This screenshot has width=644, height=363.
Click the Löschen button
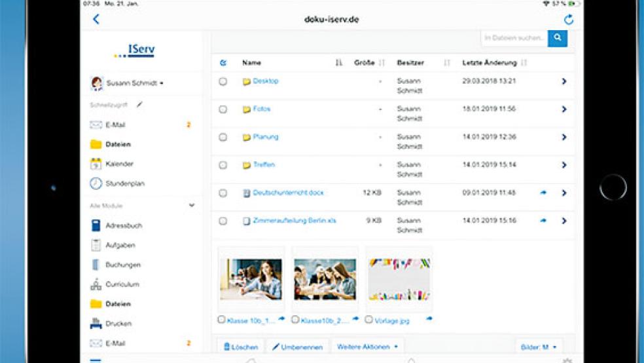point(241,347)
